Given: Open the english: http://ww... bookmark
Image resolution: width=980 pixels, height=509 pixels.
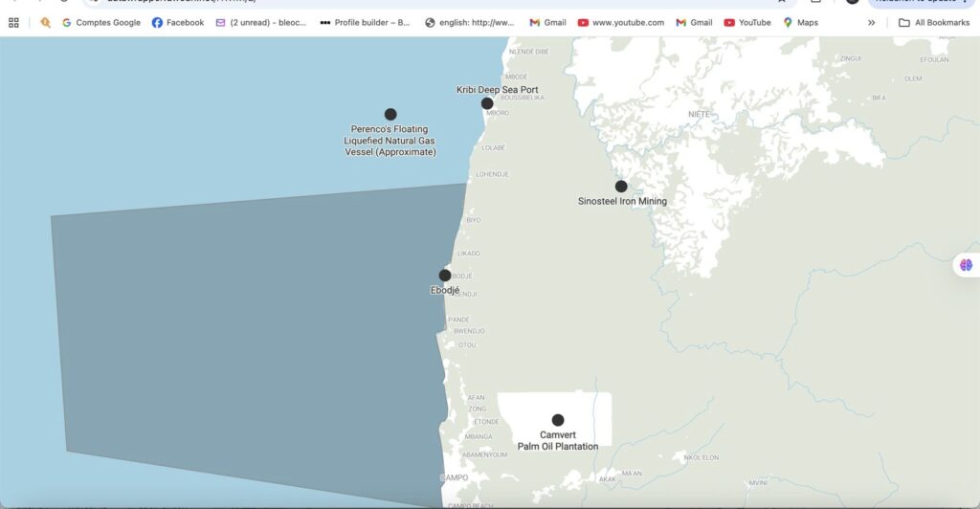Looking at the screenshot, I should [x=470, y=23].
